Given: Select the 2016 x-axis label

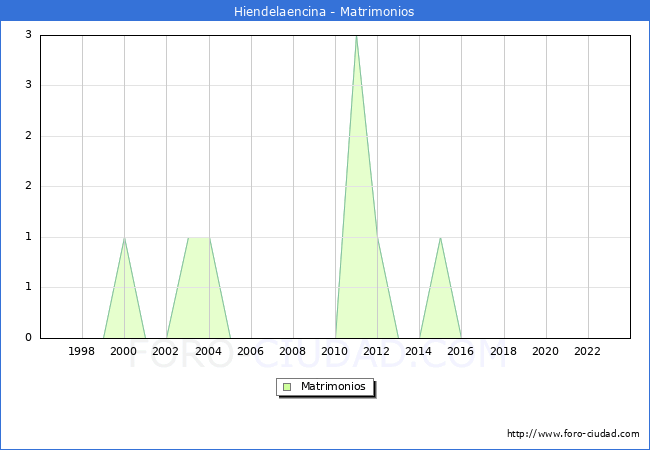Looking at the screenshot, I should pos(461,351).
